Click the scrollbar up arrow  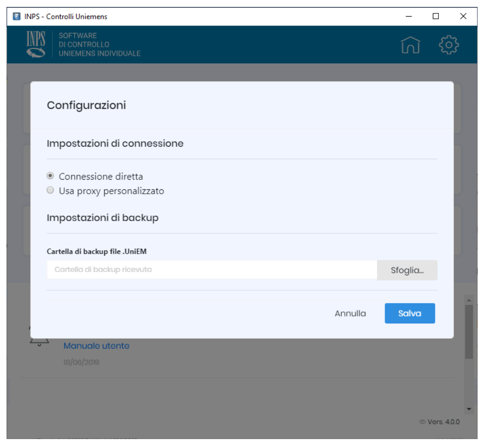coord(469,300)
